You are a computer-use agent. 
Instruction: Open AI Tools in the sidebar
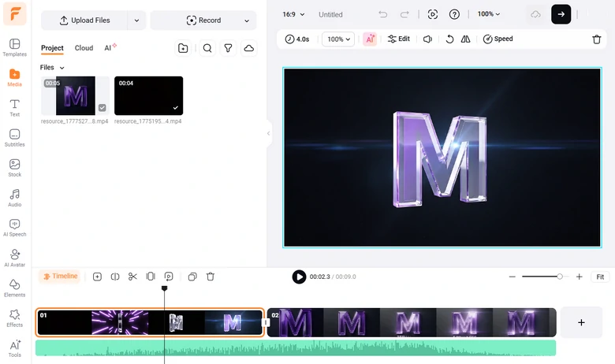[14, 348]
